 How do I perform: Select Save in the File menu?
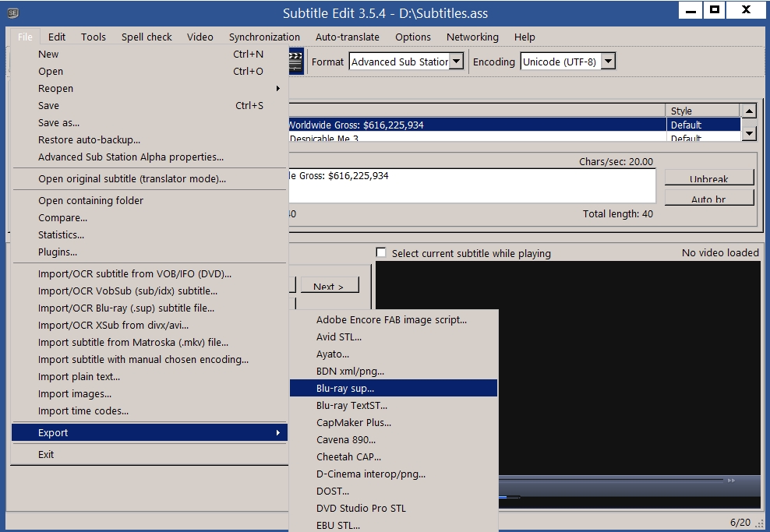(x=150, y=105)
